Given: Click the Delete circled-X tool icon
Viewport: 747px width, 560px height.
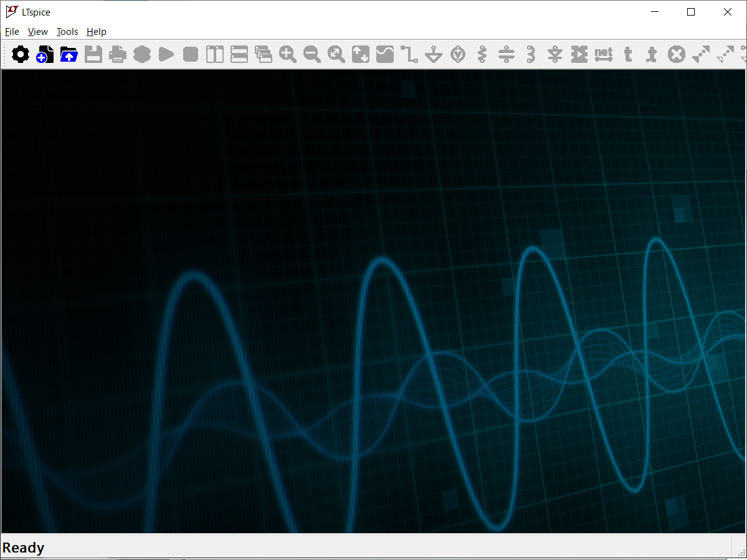Looking at the screenshot, I should (x=677, y=55).
